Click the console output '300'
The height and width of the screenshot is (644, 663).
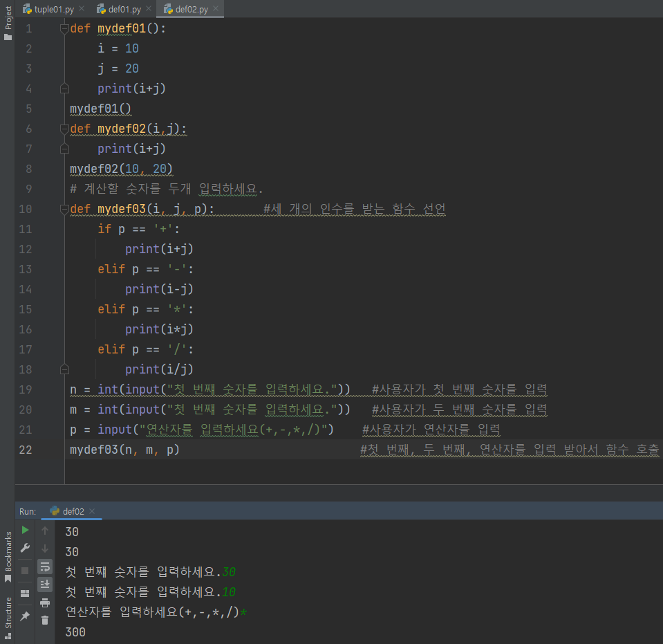point(75,632)
